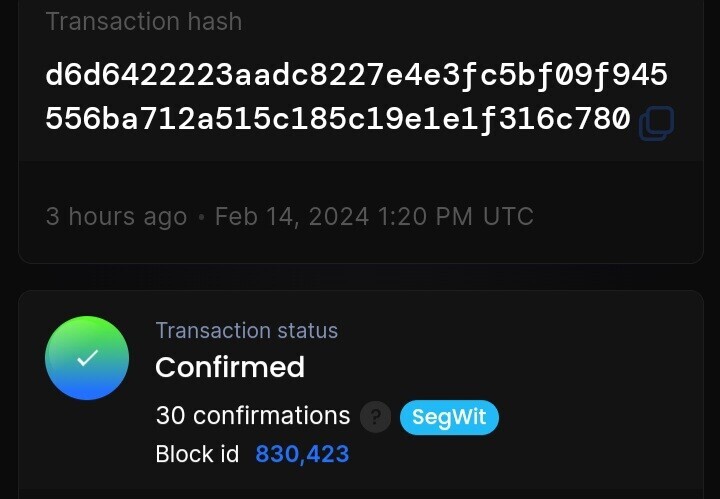Click the first line of the hash starting d6d64

click(356, 75)
